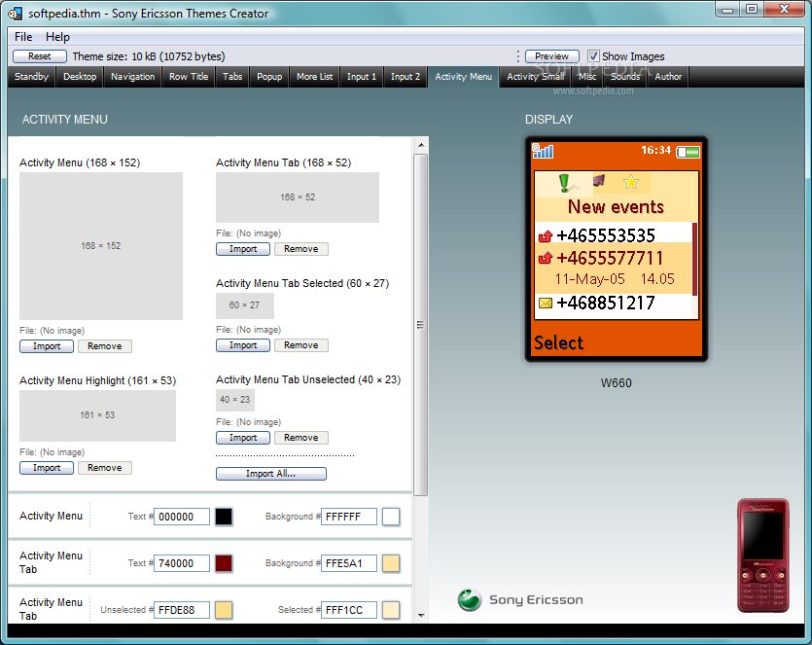
Task: Click the scroll up arrow of the panel
Action: (421, 146)
